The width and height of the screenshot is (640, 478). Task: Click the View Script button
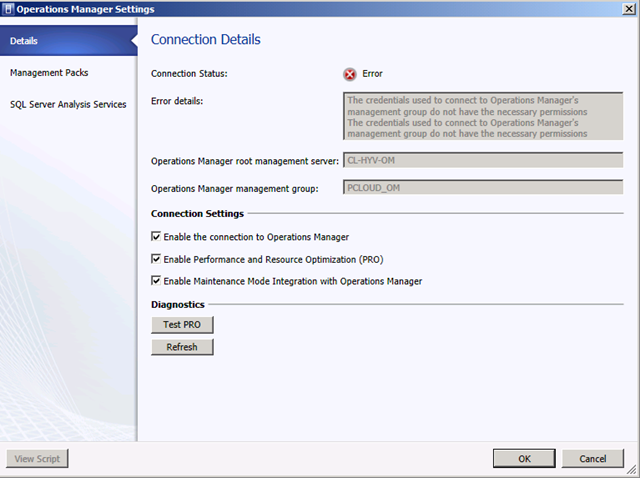click(37, 458)
